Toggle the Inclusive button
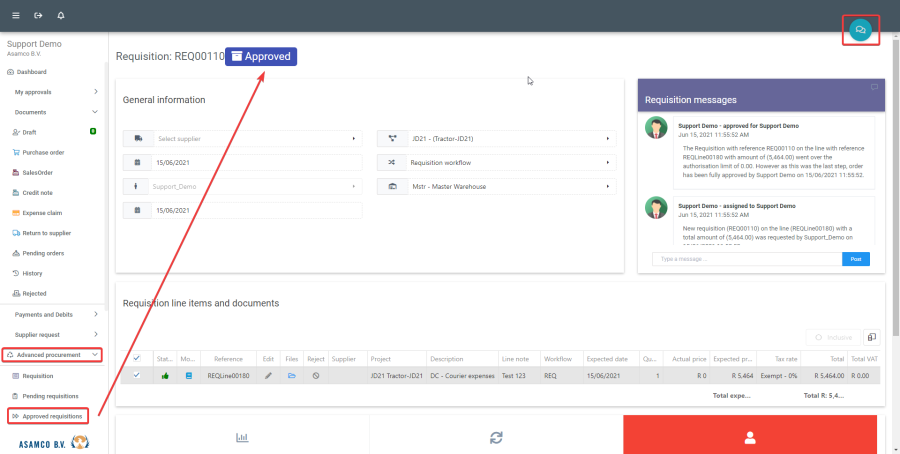 click(x=832, y=338)
